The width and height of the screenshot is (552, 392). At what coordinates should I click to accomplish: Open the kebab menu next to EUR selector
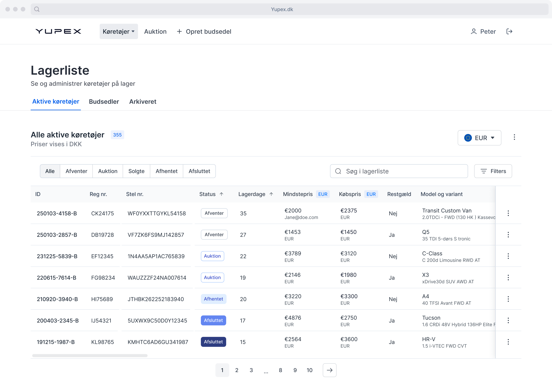[514, 137]
